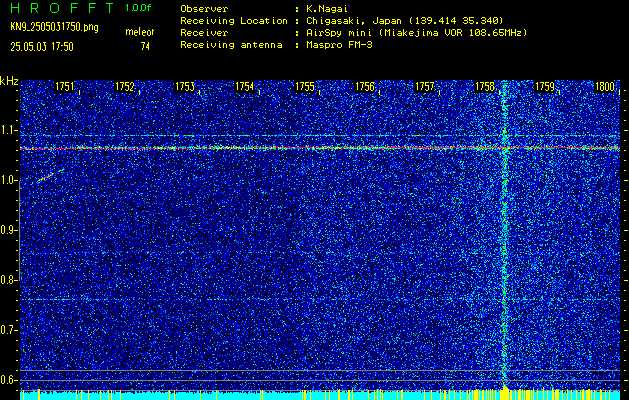
Task: Click the Observer name K.Nagai
Action: (x=327, y=9)
